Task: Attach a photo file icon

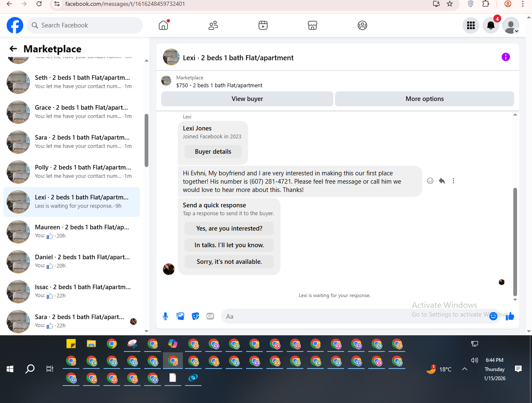Action: point(180,316)
